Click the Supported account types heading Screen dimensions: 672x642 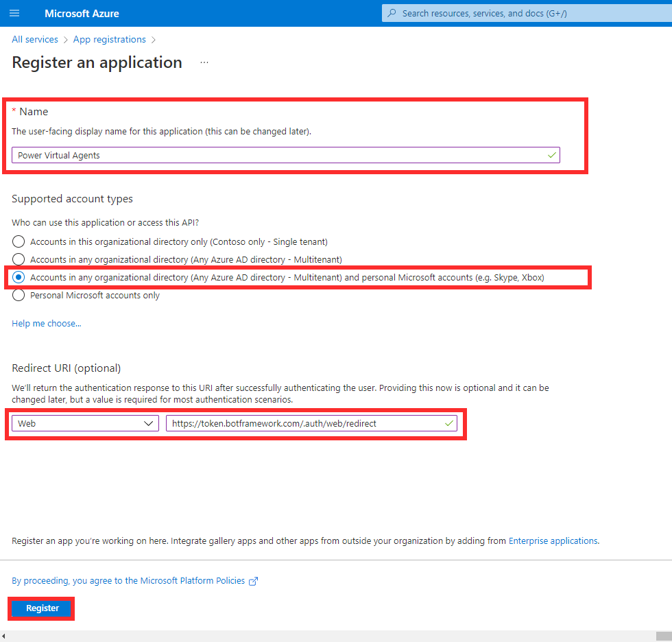pyautogui.click(x=72, y=199)
